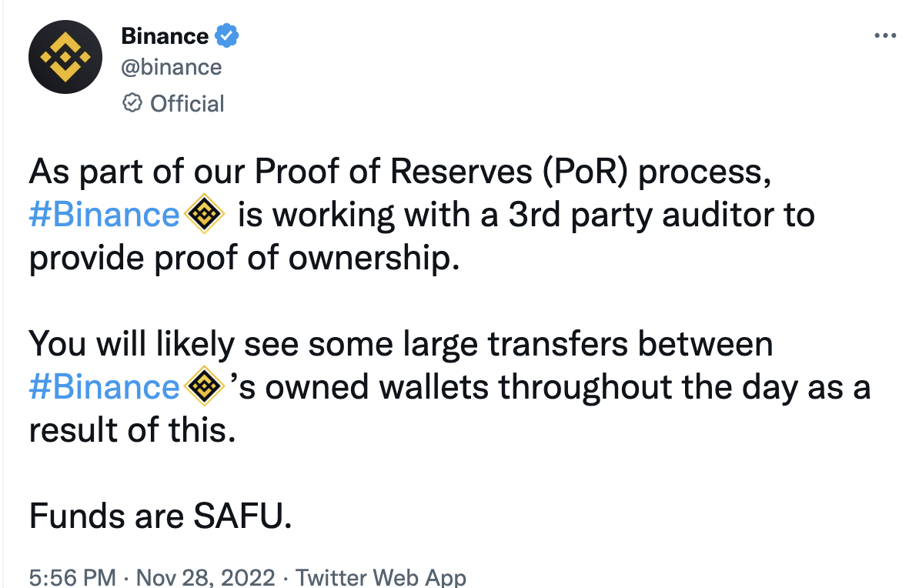Click the 'Funds are SAFU.' text
This screenshot has height=588, width=919.
click(161, 516)
